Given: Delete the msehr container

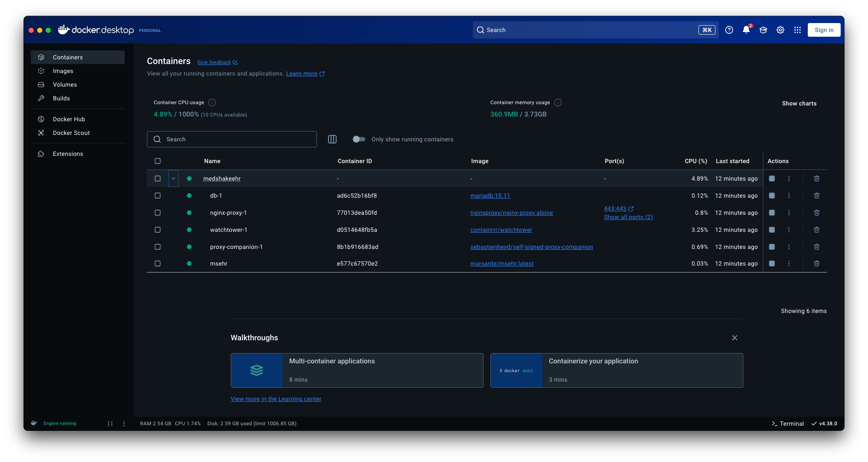Looking at the screenshot, I should point(817,263).
